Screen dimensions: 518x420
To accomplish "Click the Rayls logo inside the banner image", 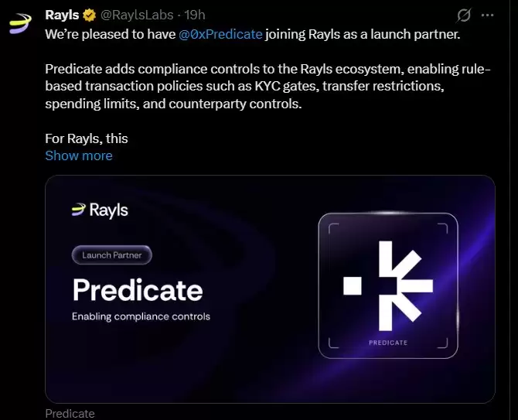I will click(x=100, y=210).
